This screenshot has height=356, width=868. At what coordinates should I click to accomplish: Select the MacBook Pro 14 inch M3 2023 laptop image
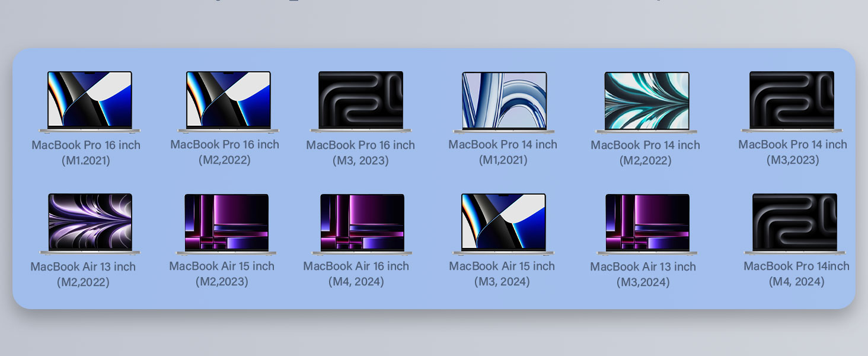[792, 100]
